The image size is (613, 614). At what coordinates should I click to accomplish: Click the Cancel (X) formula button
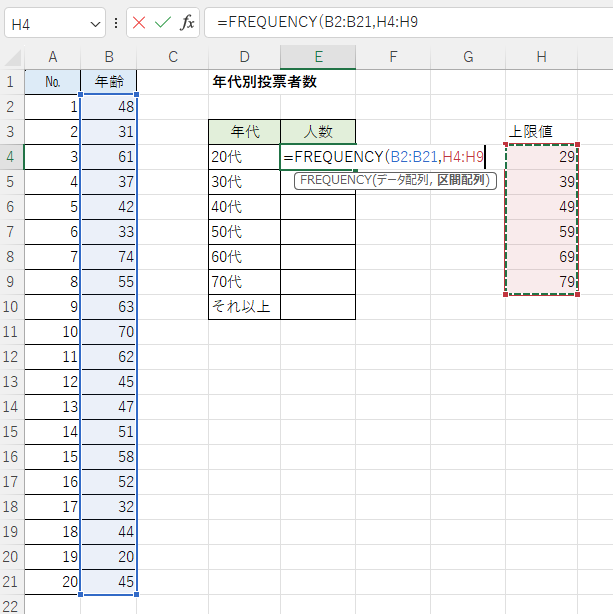pyautogui.click(x=139, y=22)
